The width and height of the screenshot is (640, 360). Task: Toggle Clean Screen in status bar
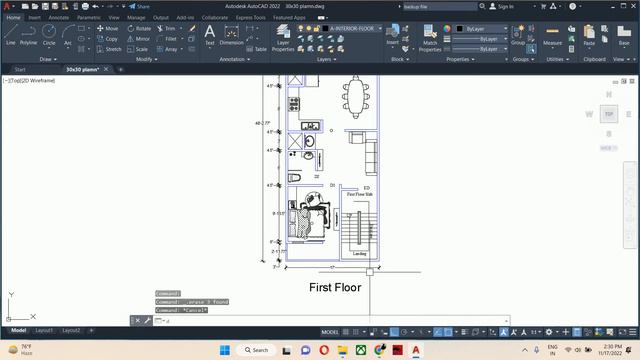point(622,332)
